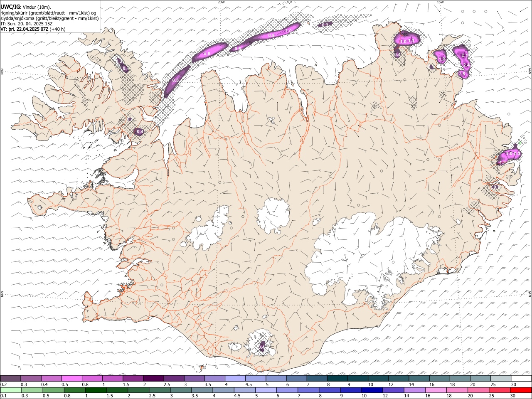532x399 pixels.
Task: Pick the 3.5 blue-grey swatch, bottom legend row
Action: click(x=202, y=390)
